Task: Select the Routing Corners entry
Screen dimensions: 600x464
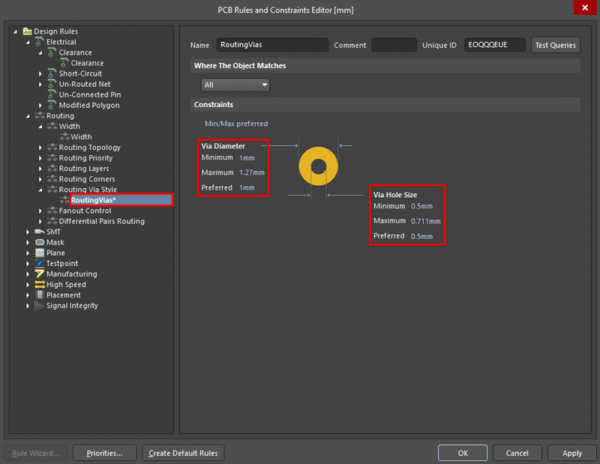Action: (86, 179)
